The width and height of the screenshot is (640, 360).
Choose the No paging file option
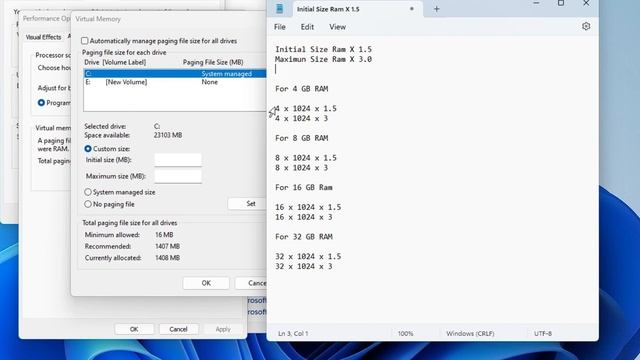coord(88,204)
